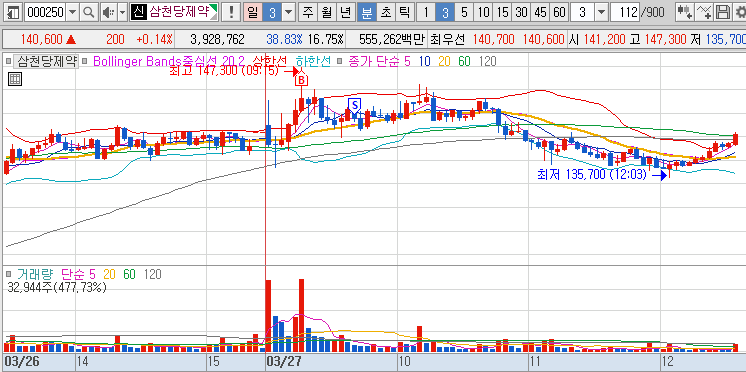
Task: Switch to seconds 초 chart
Action: tap(385, 12)
